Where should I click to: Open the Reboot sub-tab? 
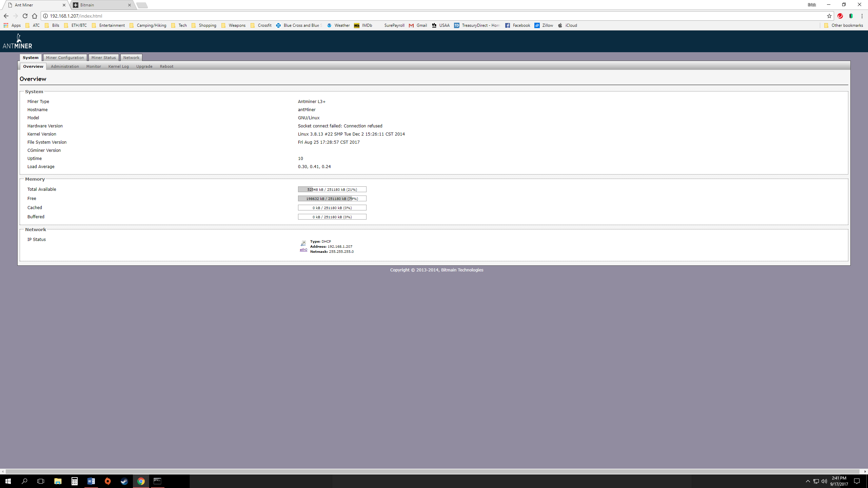tap(166, 66)
